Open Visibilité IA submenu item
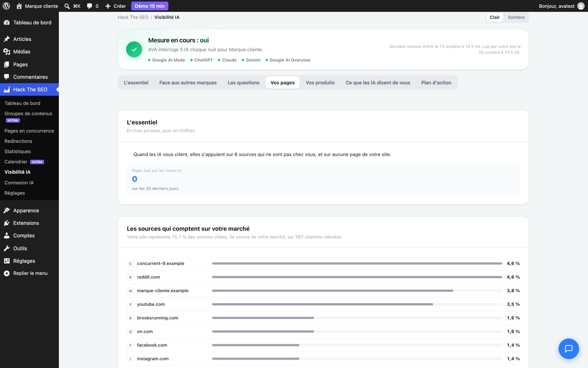 click(x=17, y=172)
